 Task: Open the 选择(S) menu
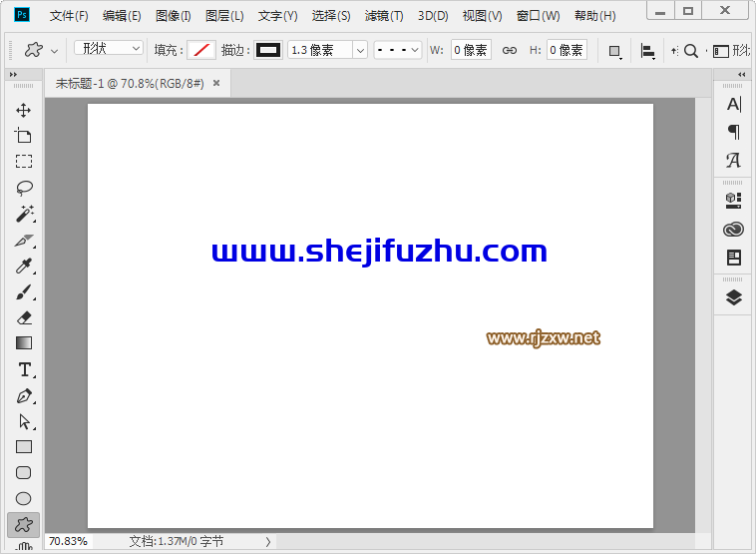coord(331,16)
